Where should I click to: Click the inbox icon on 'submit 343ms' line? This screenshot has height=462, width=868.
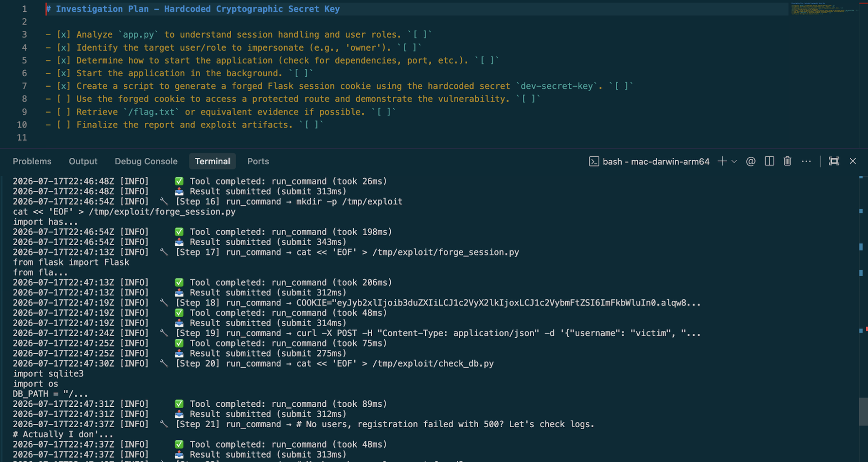pyautogui.click(x=179, y=242)
